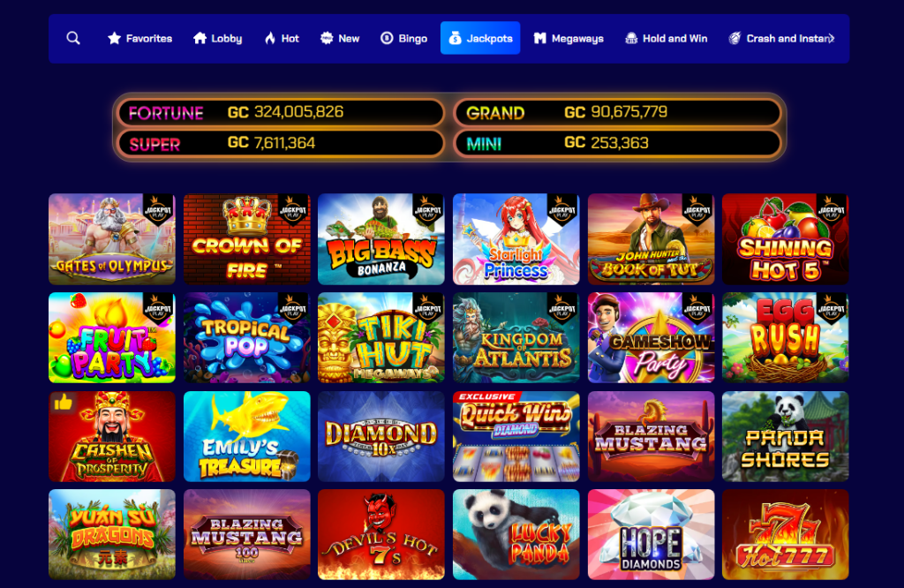904x588 pixels.
Task: Select the Jackpots tab
Action: click(x=480, y=38)
